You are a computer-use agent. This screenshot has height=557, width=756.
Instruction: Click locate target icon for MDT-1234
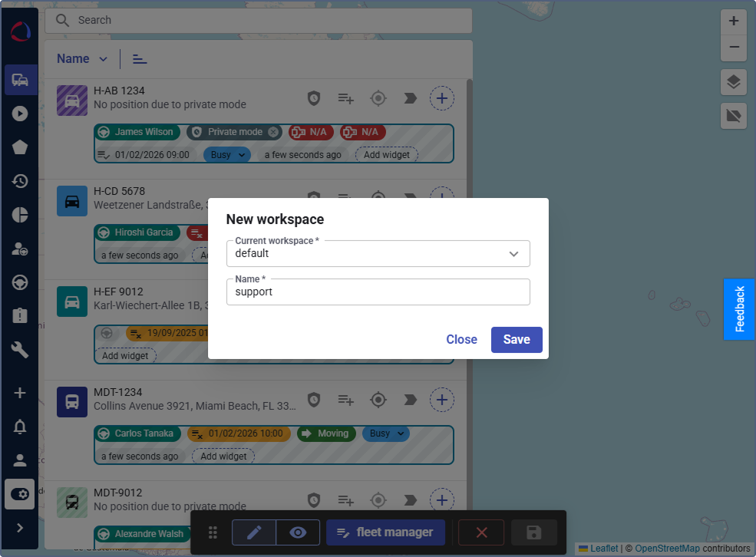tap(378, 400)
